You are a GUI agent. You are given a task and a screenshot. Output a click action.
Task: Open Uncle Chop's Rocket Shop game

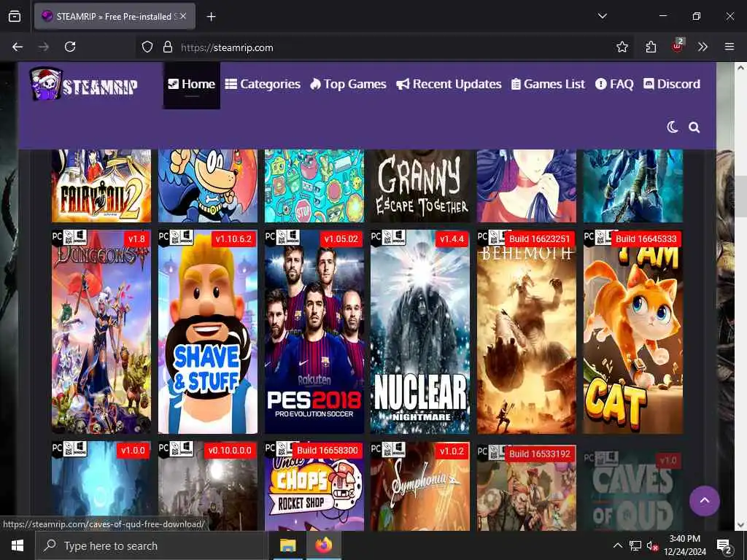314,486
